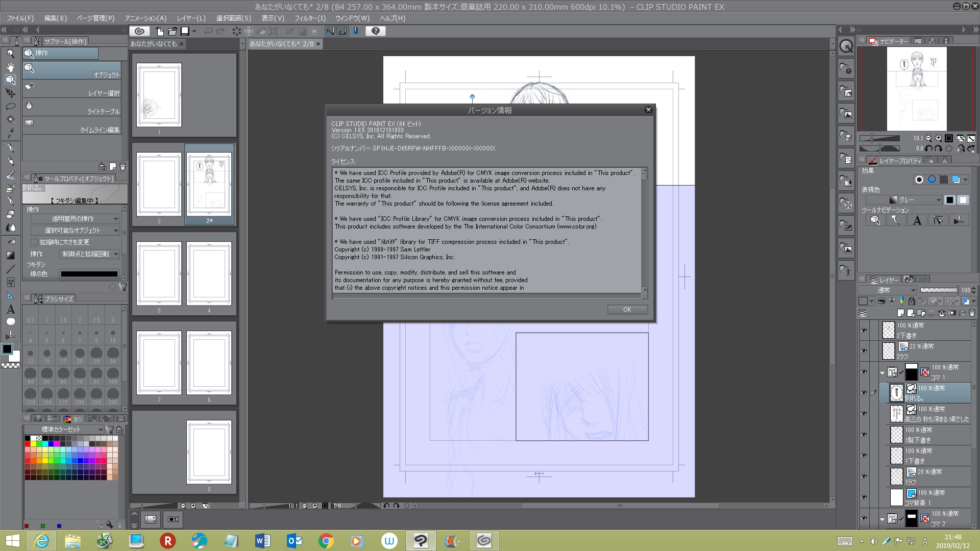980x551 pixels.
Task: Open the 標準カラーセット dropdown
Action: click(64, 430)
